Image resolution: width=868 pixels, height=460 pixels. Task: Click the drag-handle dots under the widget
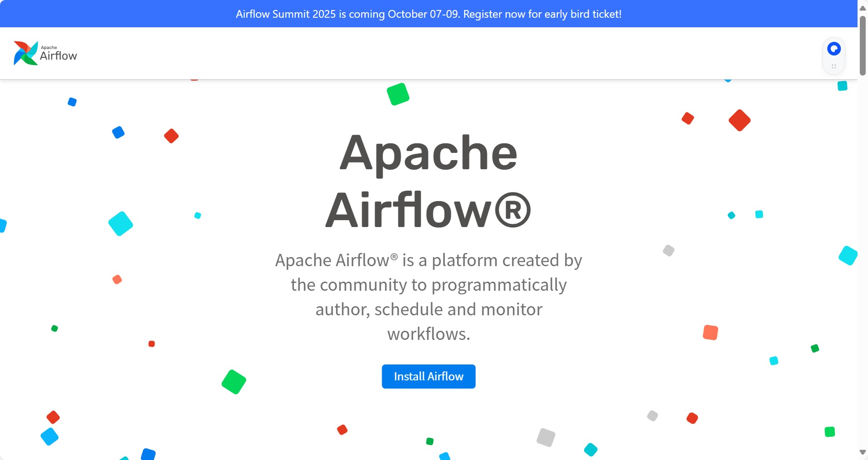pos(834,66)
